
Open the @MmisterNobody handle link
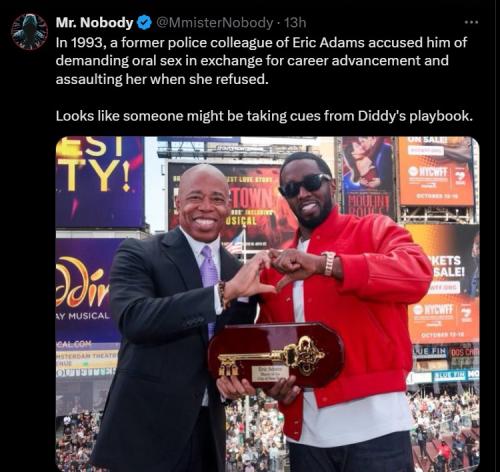214,23
